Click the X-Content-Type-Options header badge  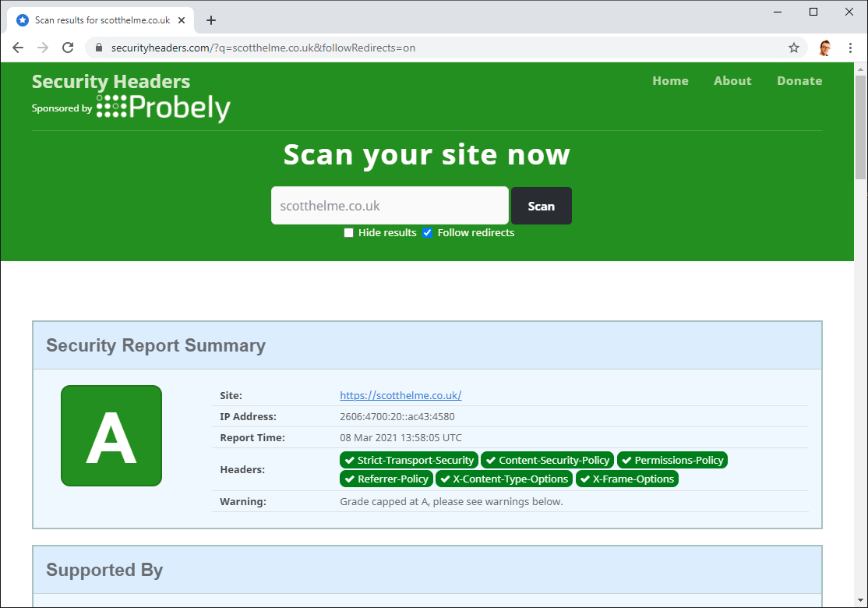504,479
